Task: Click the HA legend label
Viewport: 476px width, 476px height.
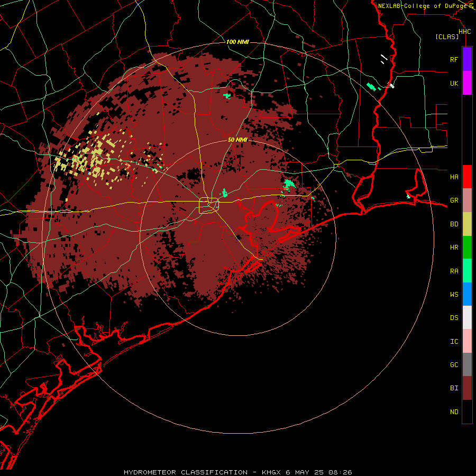Action: (454, 177)
